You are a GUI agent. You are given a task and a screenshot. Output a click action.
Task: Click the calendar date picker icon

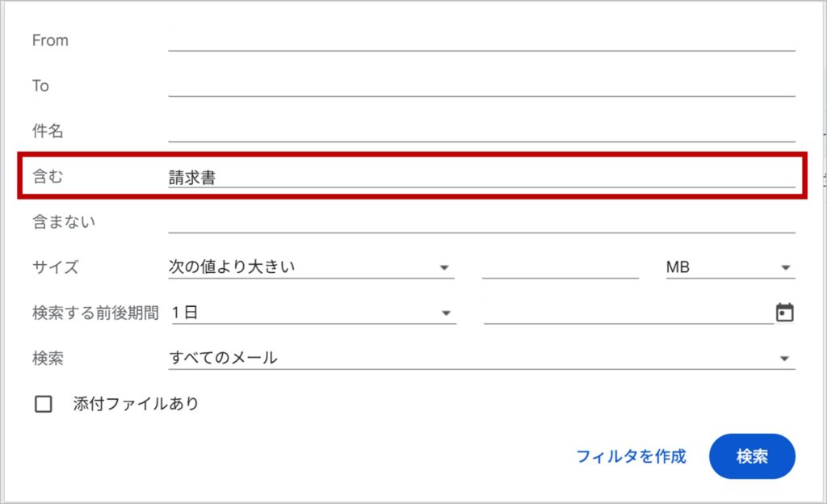(784, 313)
